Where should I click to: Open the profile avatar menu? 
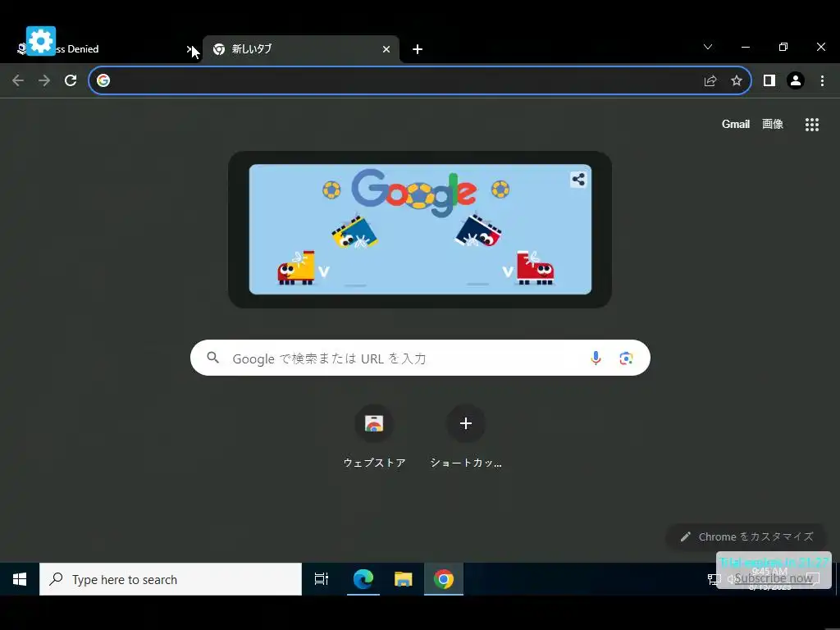click(796, 80)
